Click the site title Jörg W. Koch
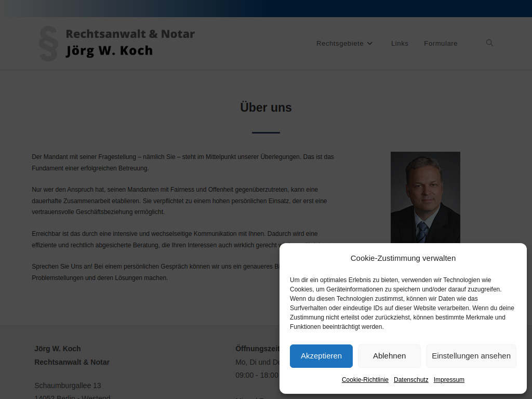Screen dimensions: 532x399 109,50
